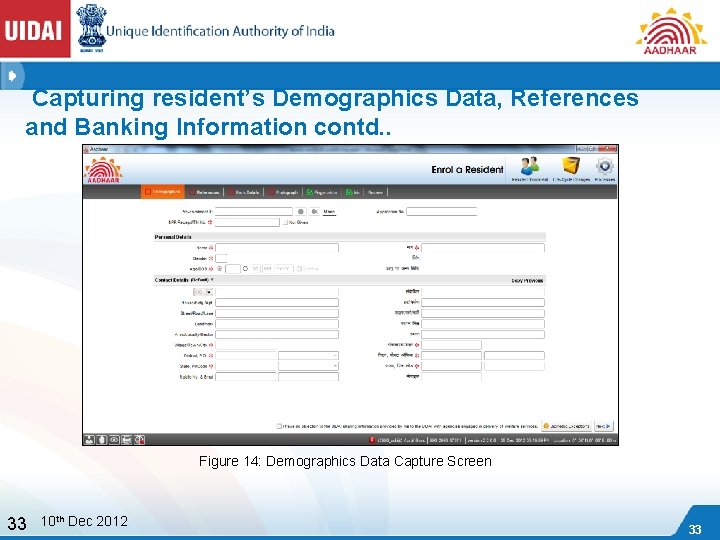Click the Aadhaar logo inside the application window

(x=104, y=169)
